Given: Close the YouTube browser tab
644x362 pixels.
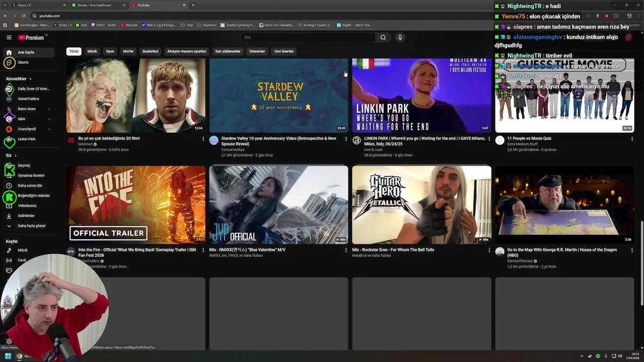Looking at the screenshot, I should coord(184,5).
